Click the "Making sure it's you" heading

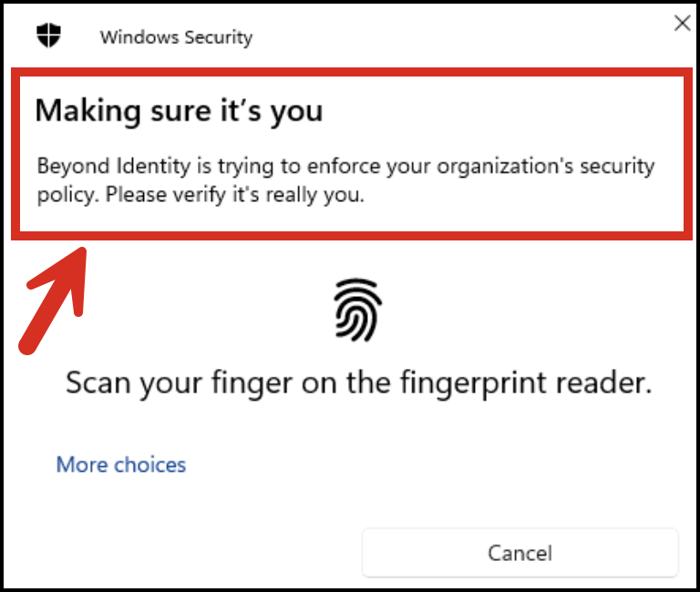179,110
